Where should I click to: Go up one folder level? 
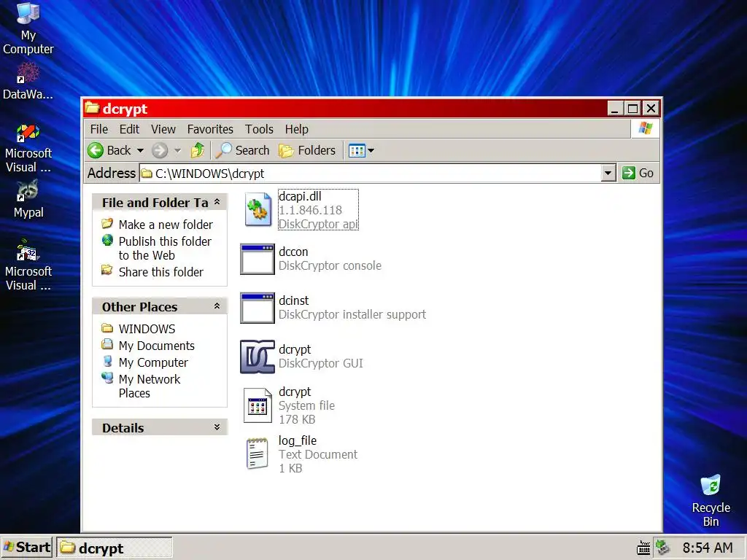pos(197,150)
